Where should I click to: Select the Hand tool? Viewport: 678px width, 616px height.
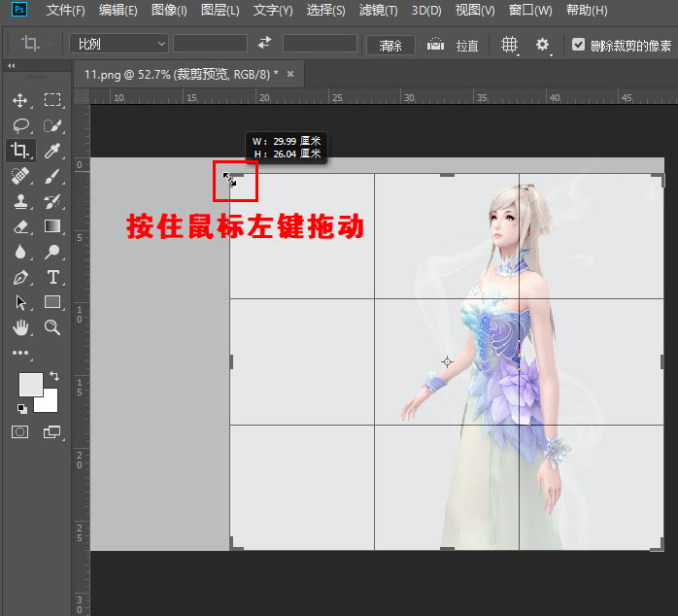(x=20, y=327)
